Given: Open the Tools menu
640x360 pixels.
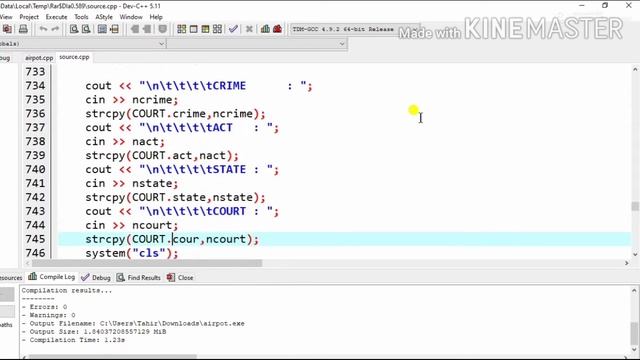Looking at the screenshot, I should coord(81,17).
